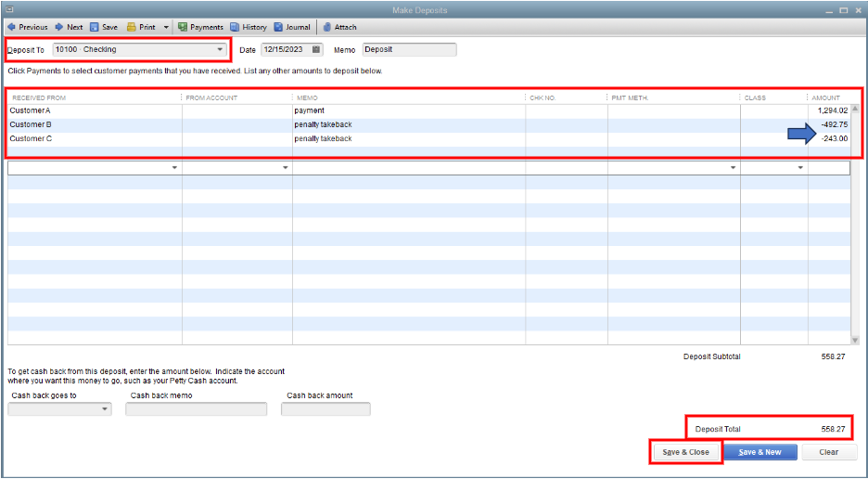The height and width of the screenshot is (479, 868).
Task: Go to the Previous deposit
Action: pyautogui.click(x=27, y=27)
